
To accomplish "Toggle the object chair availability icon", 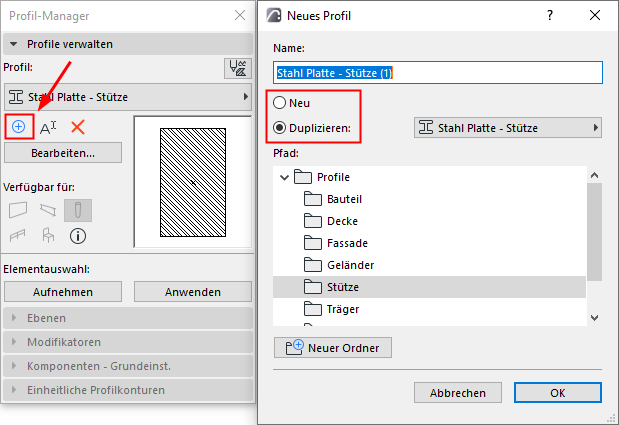I will 48,236.
